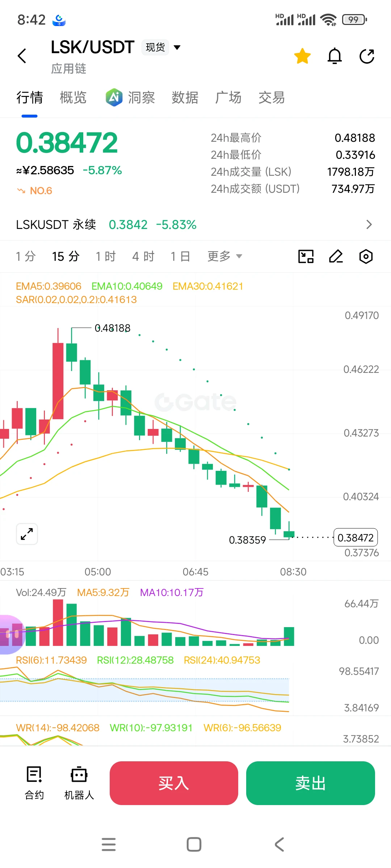The height and width of the screenshot is (868, 391).
Task: Tap the -5.87% change percentage
Action: [102, 170]
